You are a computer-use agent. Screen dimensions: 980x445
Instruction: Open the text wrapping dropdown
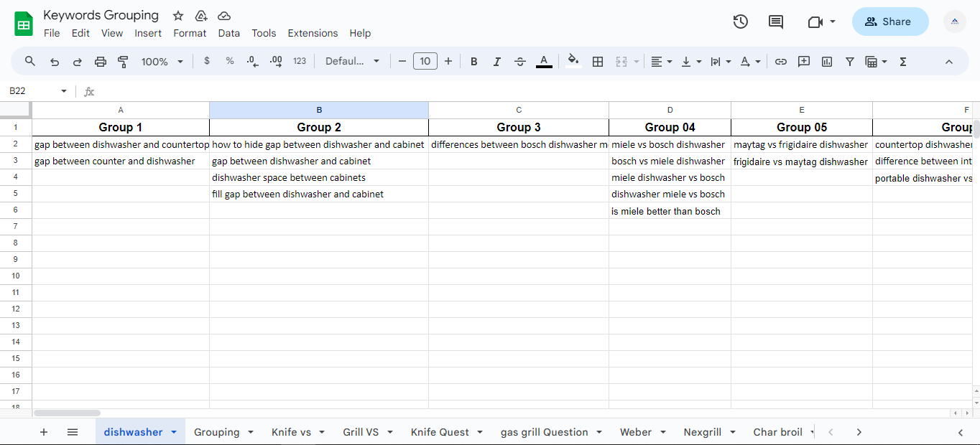click(720, 62)
